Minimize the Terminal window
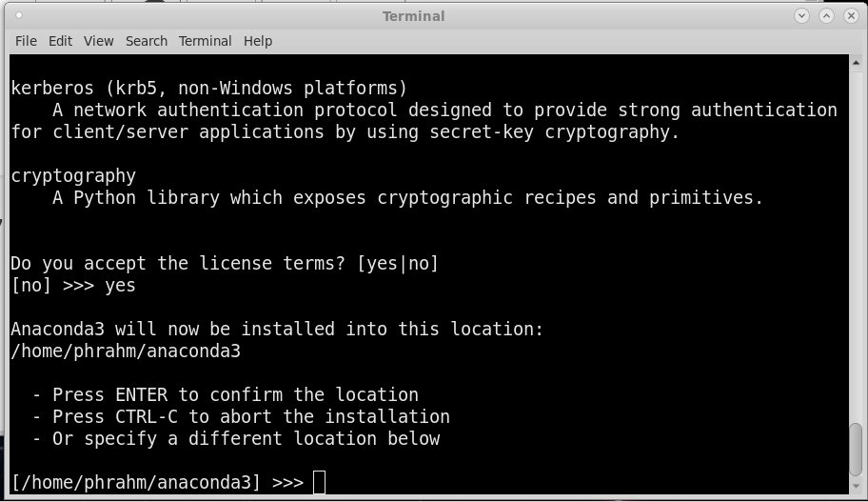 [802, 16]
